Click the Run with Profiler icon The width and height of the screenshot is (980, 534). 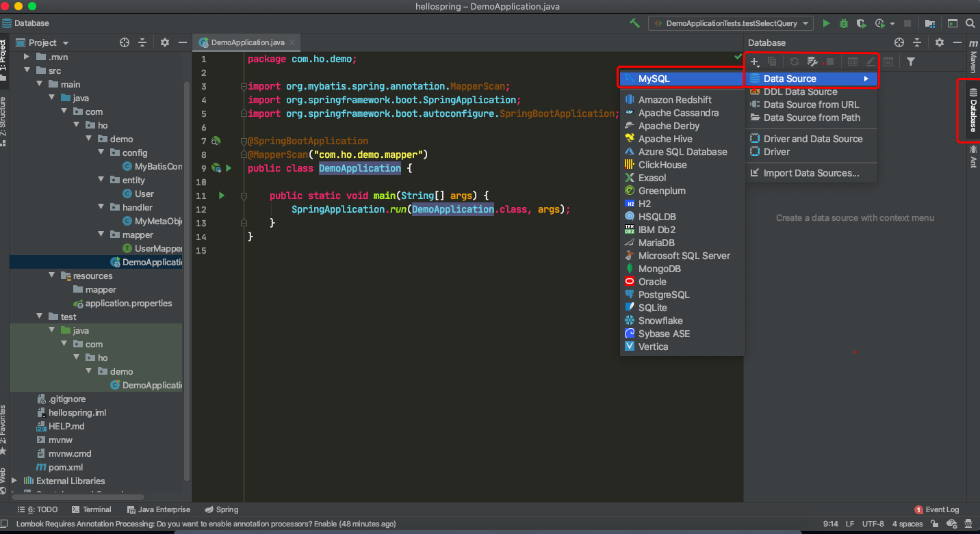click(x=879, y=23)
